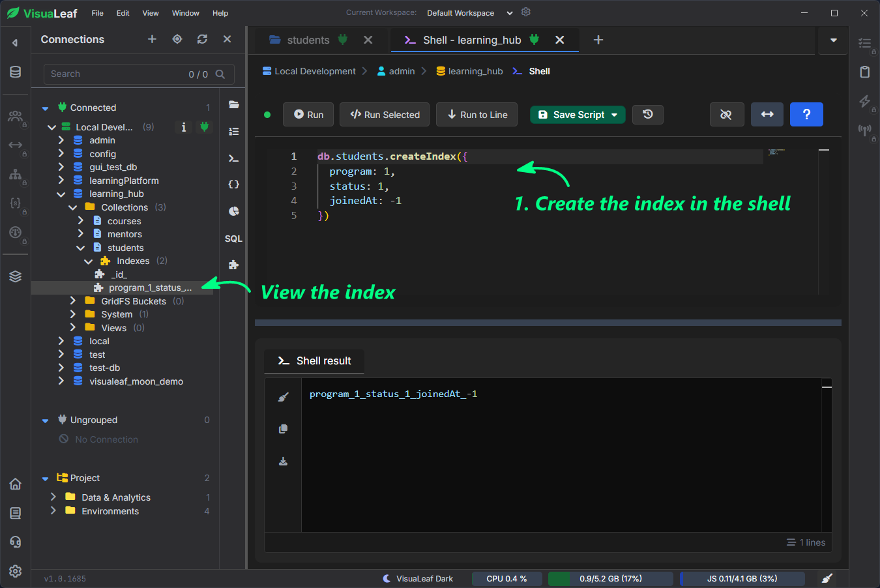The image size is (880, 588).
Task: Click the info icon on Local Devel row
Action: click(184, 127)
